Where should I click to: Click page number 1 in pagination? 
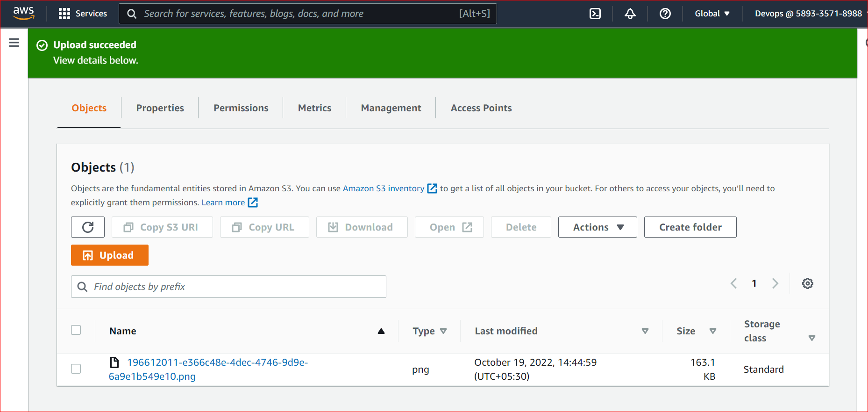[x=754, y=283]
